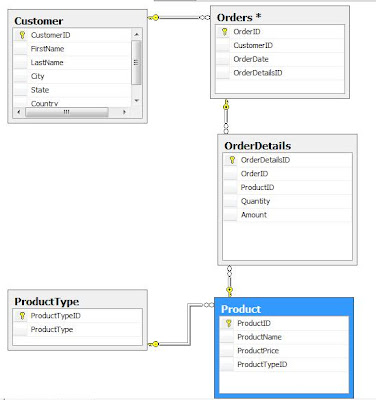Select the CustomerID column in Orders table
This screenshot has height=400, width=376.
[280, 45]
